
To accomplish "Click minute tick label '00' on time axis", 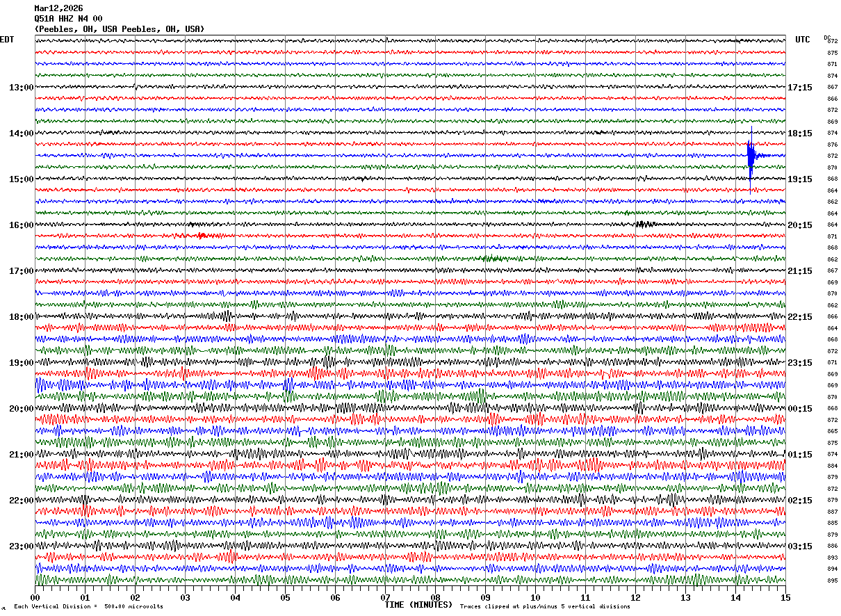I will click(x=35, y=598).
